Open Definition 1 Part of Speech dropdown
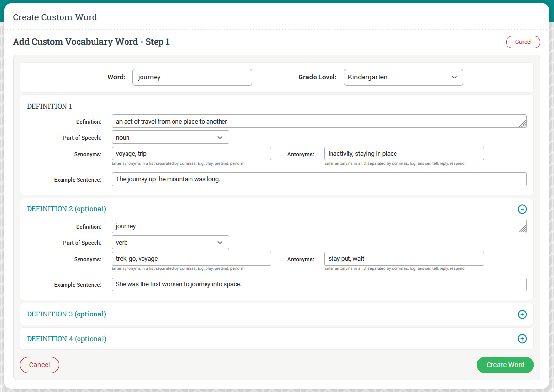554x392 pixels. pyautogui.click(x=170, y=138)
